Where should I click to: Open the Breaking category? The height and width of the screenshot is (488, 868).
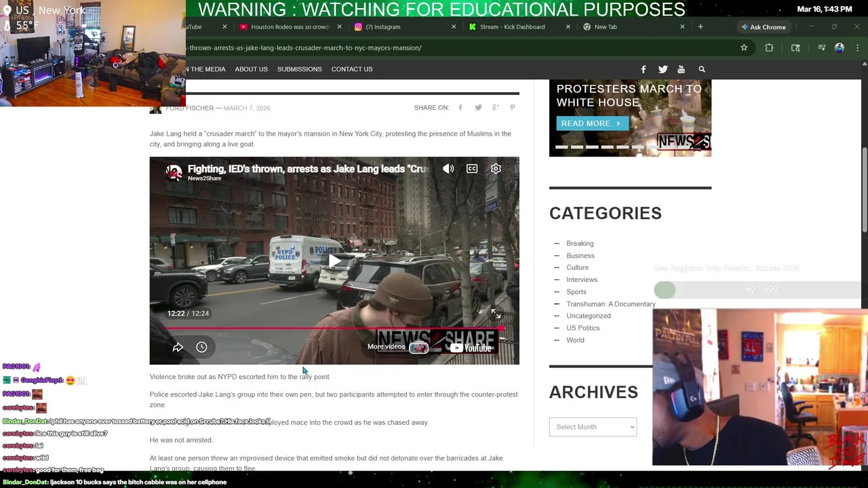[580, 243]
